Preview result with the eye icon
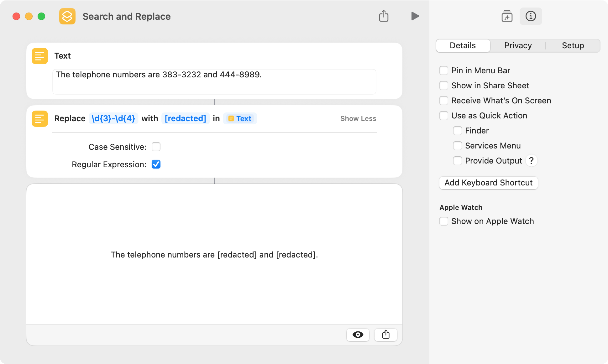The image size is (608, 364). coord(358,335)
